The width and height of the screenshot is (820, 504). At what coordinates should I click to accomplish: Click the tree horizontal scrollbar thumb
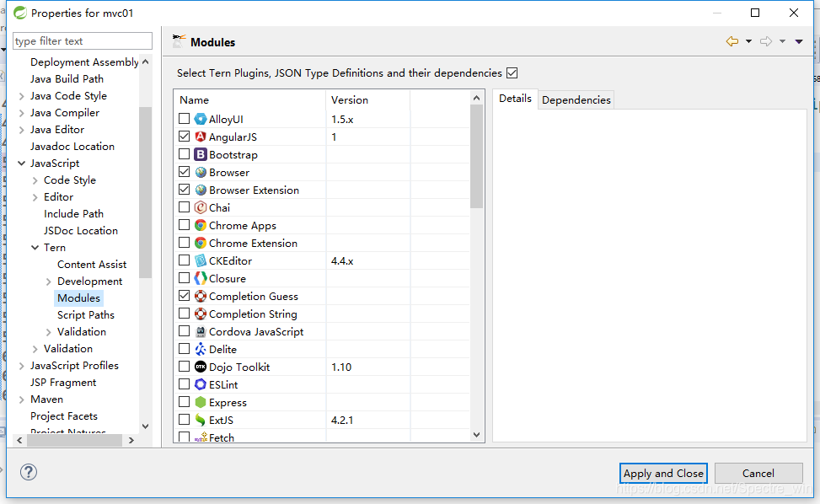coord(74,440)
